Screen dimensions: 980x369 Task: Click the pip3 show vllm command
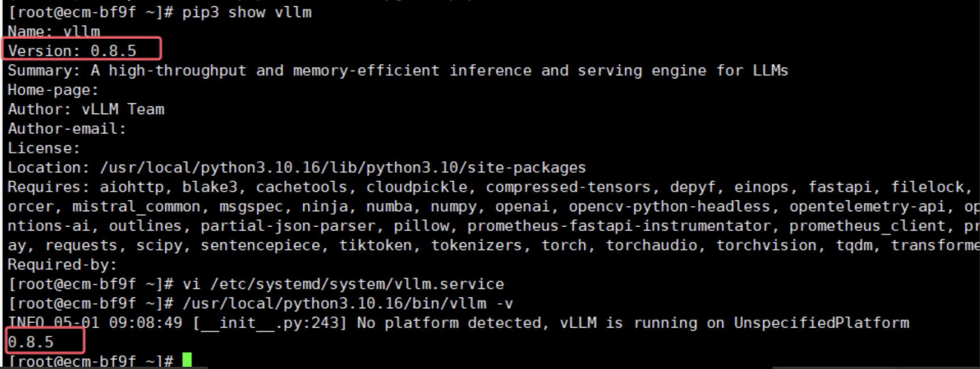click(247, 12)
